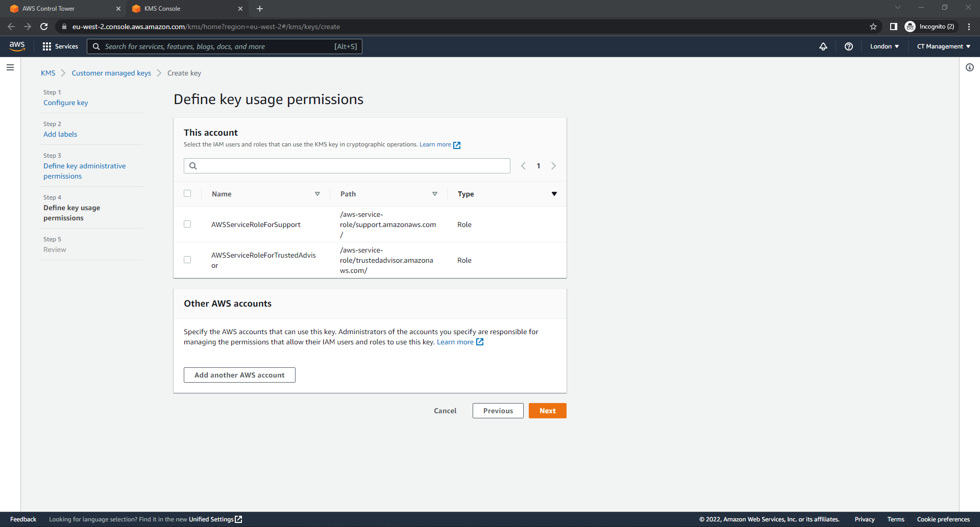The width and height of the screenshot is (980, 527).
Task: Click the AWS logo in the navigation bar
Action: (17, 46)
